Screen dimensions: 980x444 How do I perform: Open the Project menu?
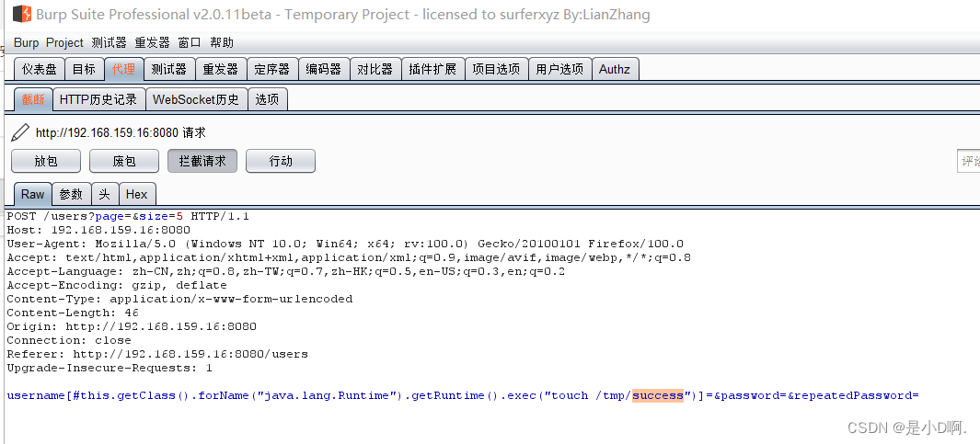point(65,42)
